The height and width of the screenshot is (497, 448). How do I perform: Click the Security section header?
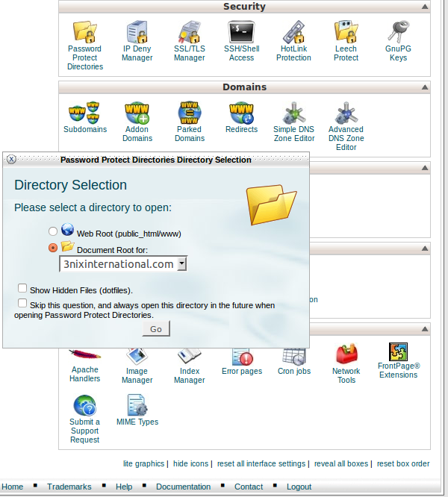[x=244, y=7]
